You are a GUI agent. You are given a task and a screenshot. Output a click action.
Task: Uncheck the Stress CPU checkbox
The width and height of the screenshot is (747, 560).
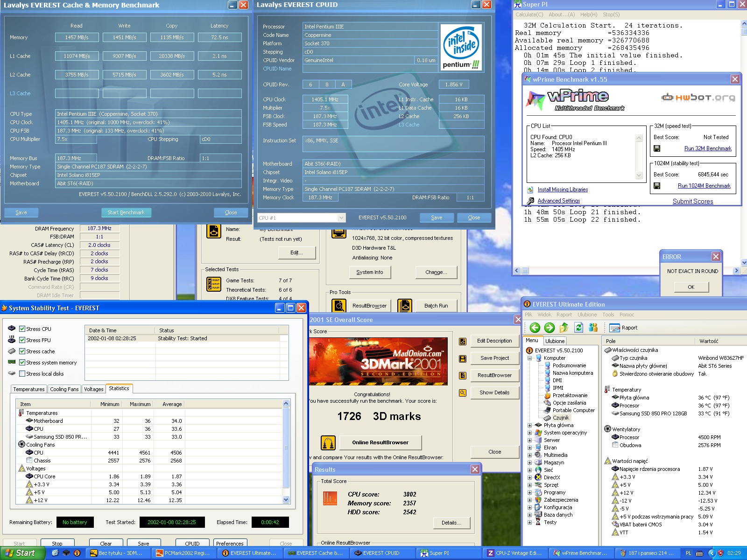[x=22, y=329]
